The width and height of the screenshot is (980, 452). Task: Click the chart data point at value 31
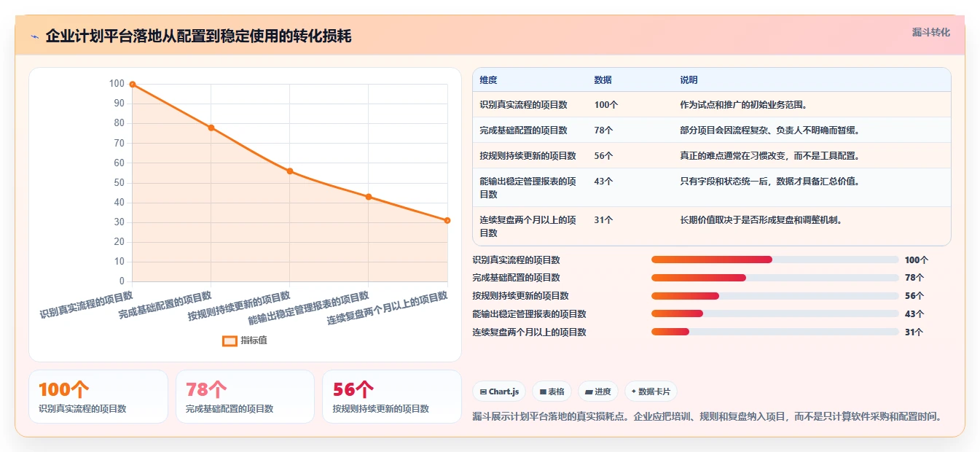pyautogui.click(x=447, y=220)
